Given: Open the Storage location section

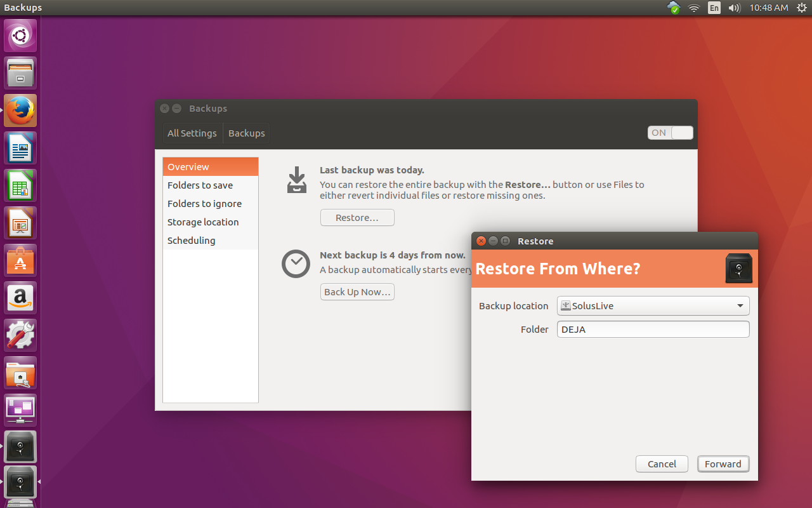Looking at the screenshot, I should [203, 222].
